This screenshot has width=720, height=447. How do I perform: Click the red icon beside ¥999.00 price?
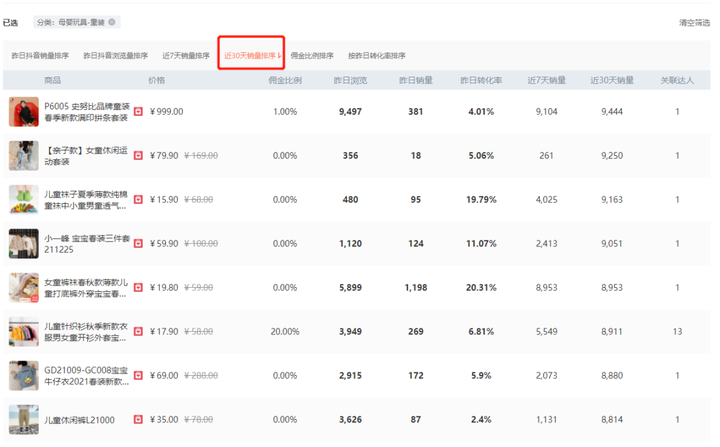pyautogui.click(x=138, y=112)
